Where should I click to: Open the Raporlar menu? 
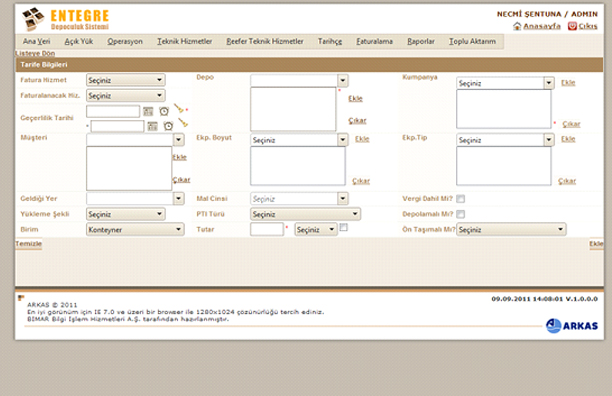(x=421, y=41)
